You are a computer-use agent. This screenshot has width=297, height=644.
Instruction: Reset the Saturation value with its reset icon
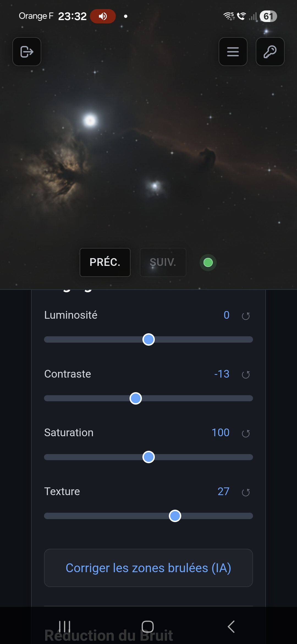tap(246, 433)
